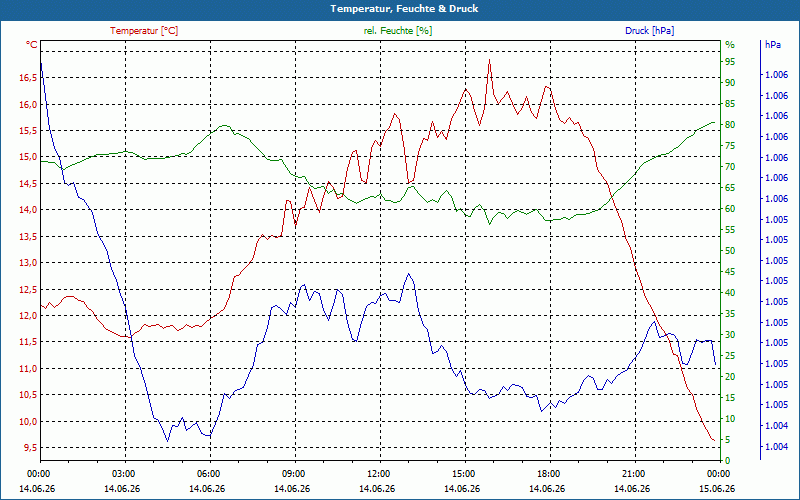Viewport: 800px width, 500px height.
Task: Click the 15,0 temperature axis tick label
Action: click(x=28, y=157)
